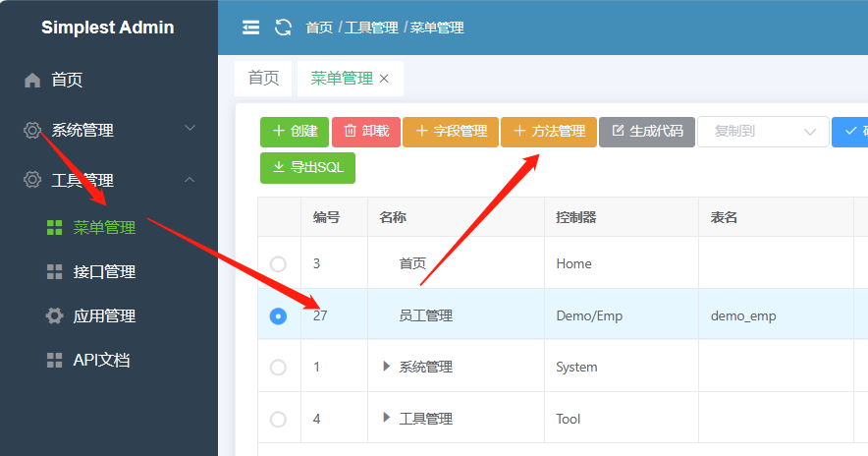Click the home icon in sidebar

(x=32, y=81)
